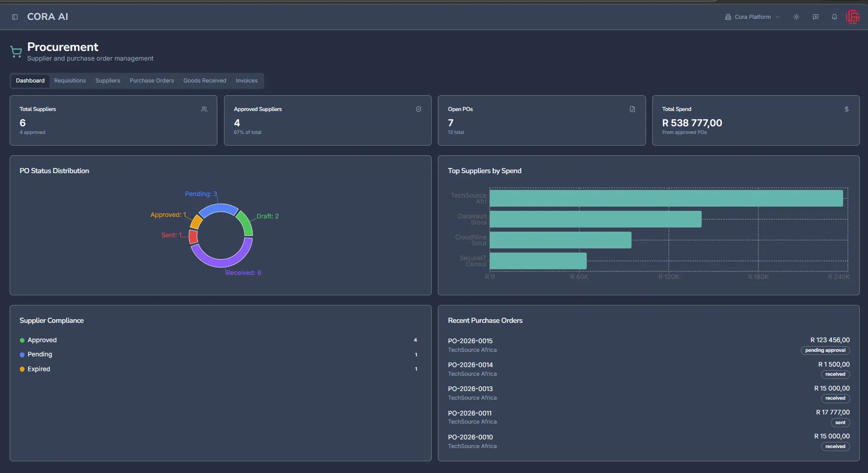Click the R 123 456,00 amount
The height and width of the screenshot is (473, 868).
[830, 340]
